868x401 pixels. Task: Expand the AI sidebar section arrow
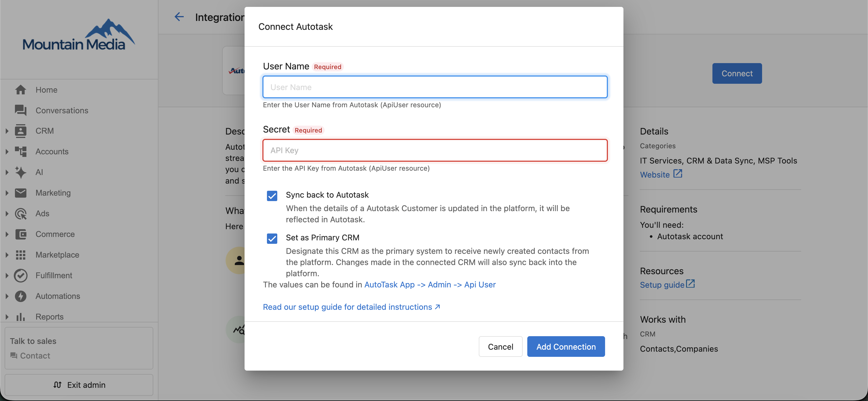(7, 172)
